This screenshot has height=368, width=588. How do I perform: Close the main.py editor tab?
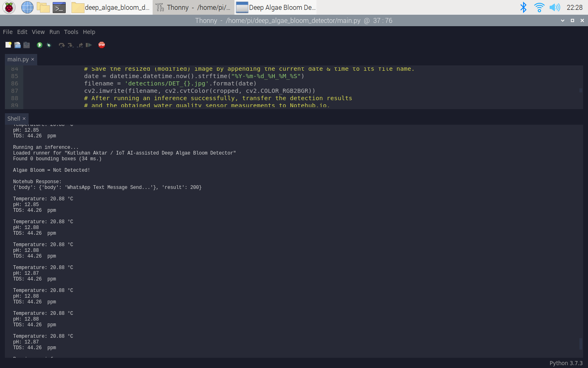pyautogui.click(x=33, y=60)
